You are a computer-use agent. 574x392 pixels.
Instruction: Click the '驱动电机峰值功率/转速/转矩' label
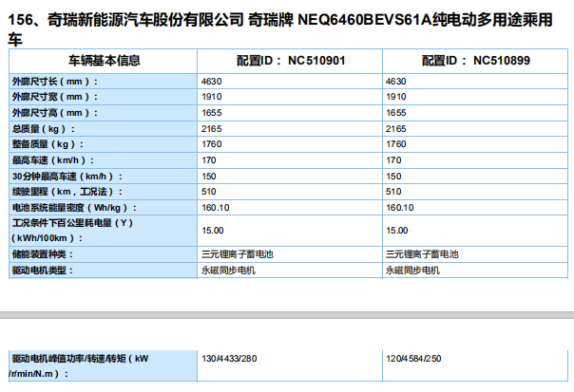click(x=79, y=366)
